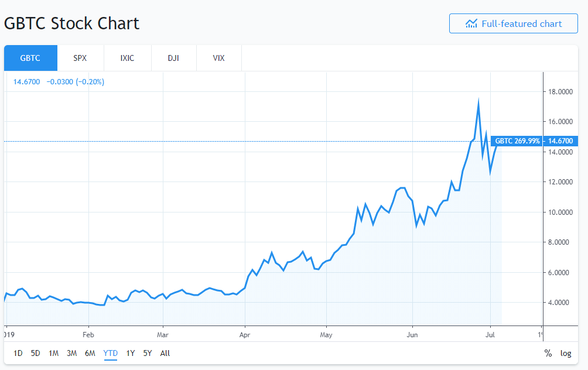Image resolution: width=588 pixels, height=370 pixels.
Task: Click the Feb date axis label
Action: pyautogui.click(x=88, y=335)
